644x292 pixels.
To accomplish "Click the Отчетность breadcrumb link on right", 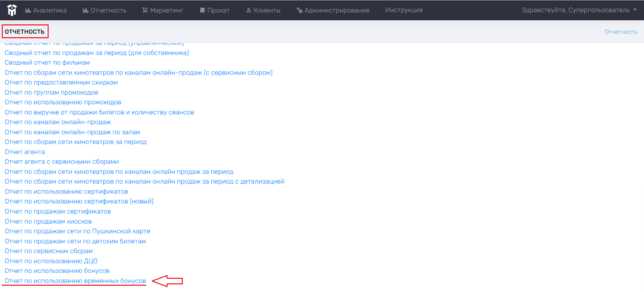I will (621, 32).
